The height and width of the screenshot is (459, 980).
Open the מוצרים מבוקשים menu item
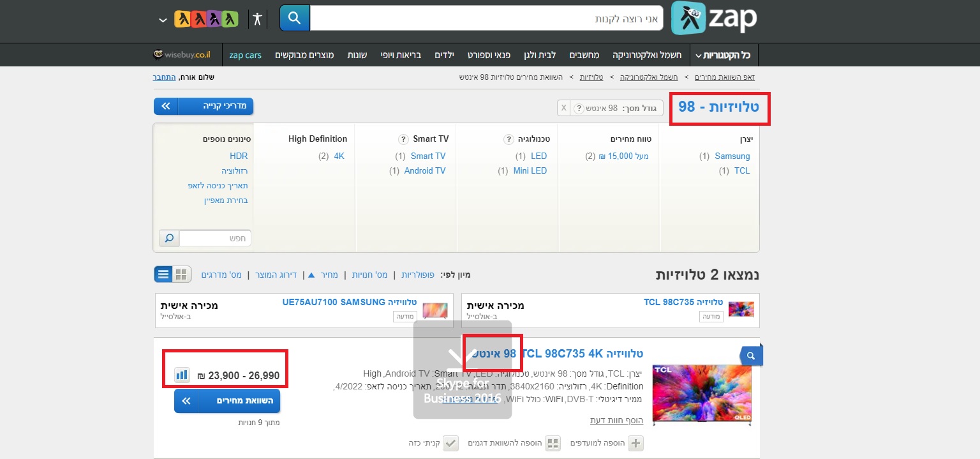pos(305,55)
